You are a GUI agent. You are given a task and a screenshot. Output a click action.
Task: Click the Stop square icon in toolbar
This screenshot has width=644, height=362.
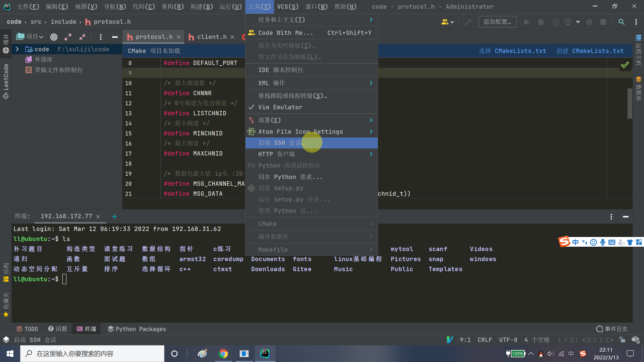point(603,22)
